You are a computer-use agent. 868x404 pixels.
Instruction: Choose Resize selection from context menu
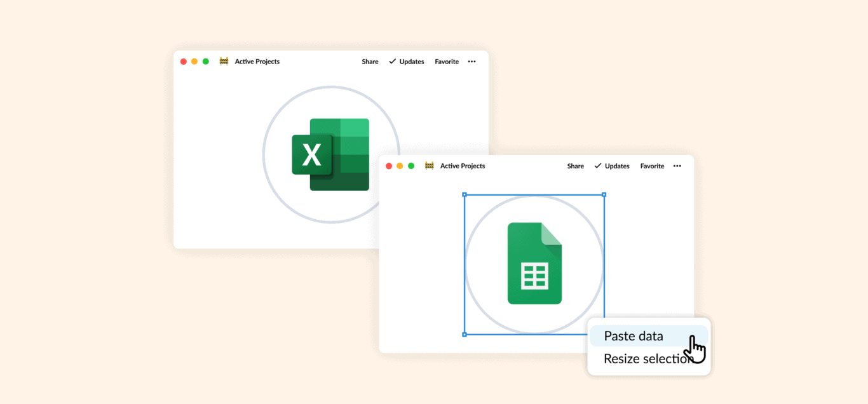click(648, 359)
